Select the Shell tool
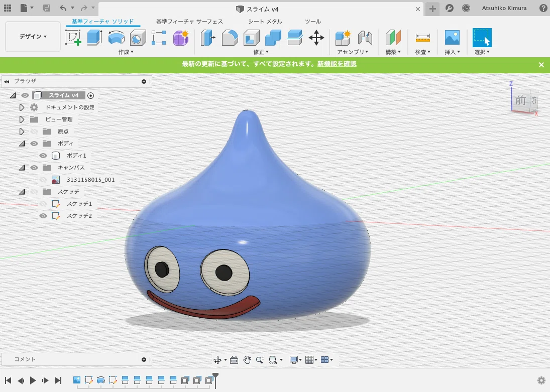This screenshot has width=550, height=392. pos(252,38)
